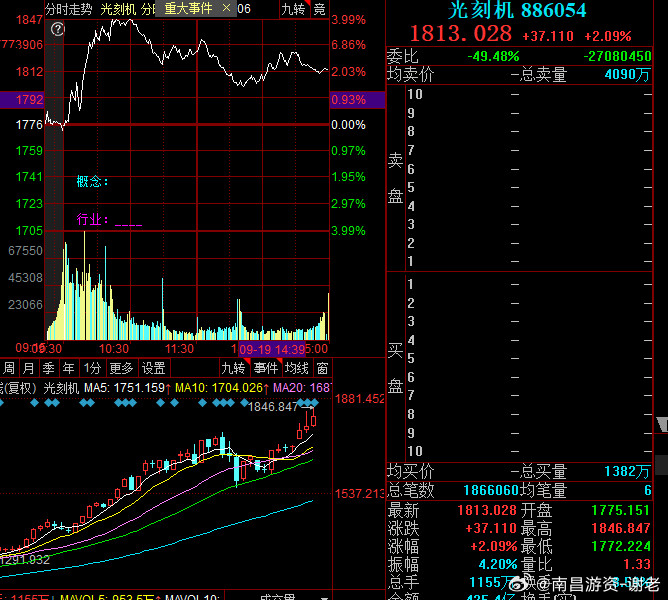Click the 总买量 1382万 value

627,471
